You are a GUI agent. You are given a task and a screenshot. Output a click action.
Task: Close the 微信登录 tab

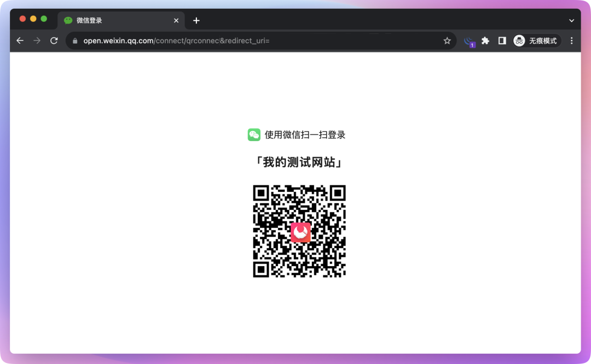pos(176,21)
